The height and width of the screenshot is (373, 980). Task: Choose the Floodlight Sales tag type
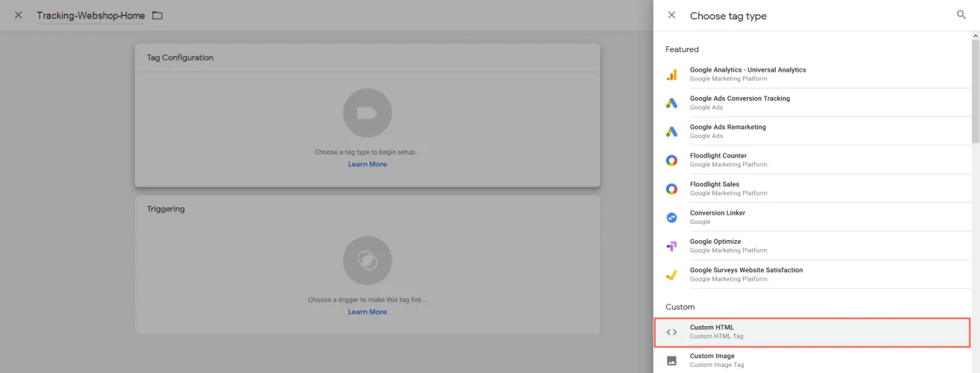pos(812,189)
